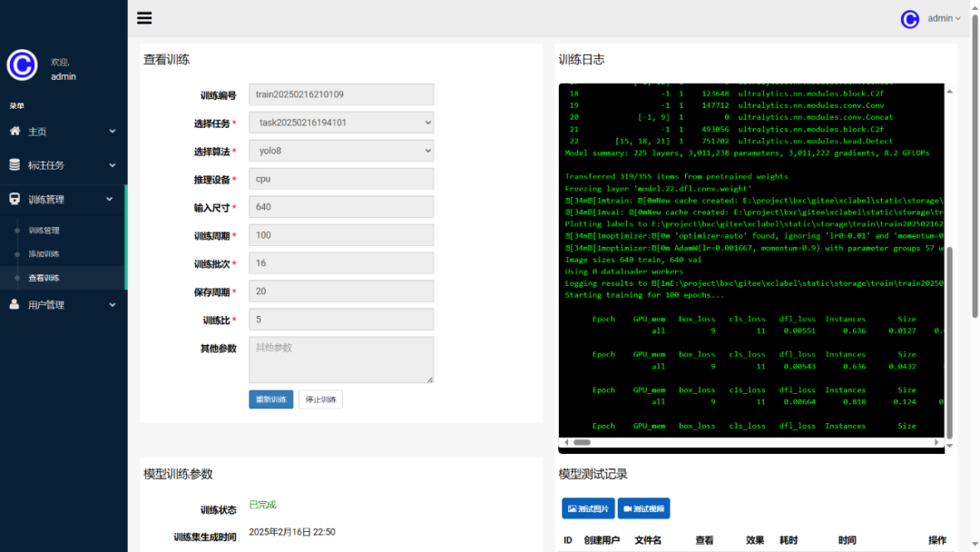Click the 其他参数 text area
The image size is (980, 552).
coord(341,360)
